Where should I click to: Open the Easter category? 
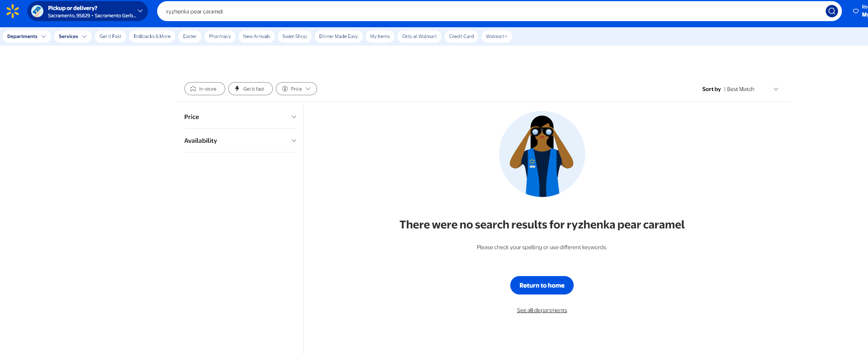[x=190, y=36]
